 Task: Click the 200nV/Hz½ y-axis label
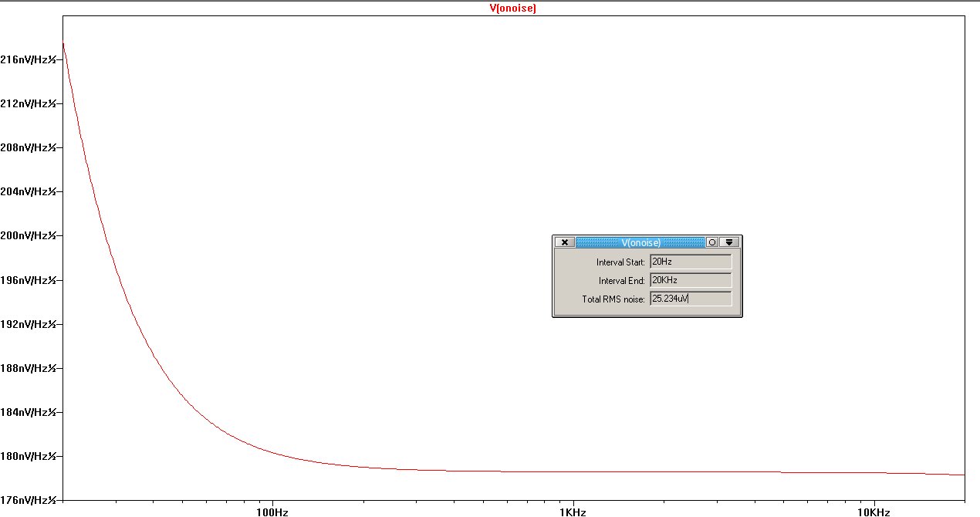28,235
